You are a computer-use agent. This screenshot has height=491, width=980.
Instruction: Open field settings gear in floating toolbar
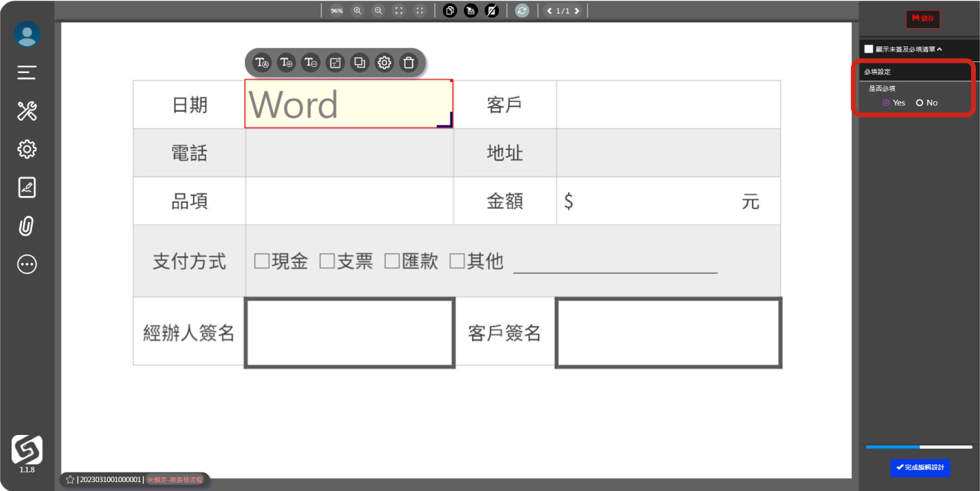[x=384, y=63]
